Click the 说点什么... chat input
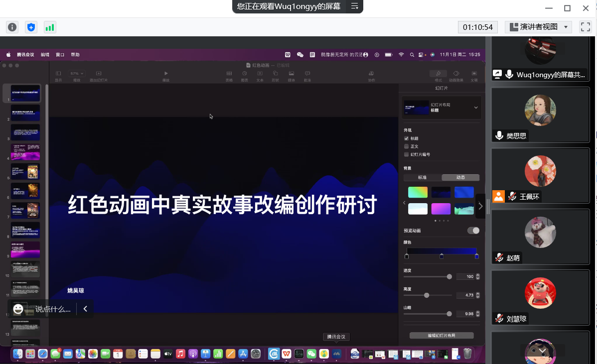This screenshot has height=364, width=597. point(53,309)
